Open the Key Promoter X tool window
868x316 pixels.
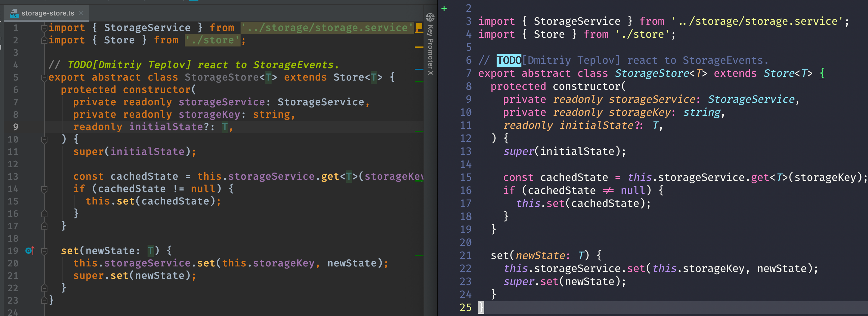tap(430, 50)
